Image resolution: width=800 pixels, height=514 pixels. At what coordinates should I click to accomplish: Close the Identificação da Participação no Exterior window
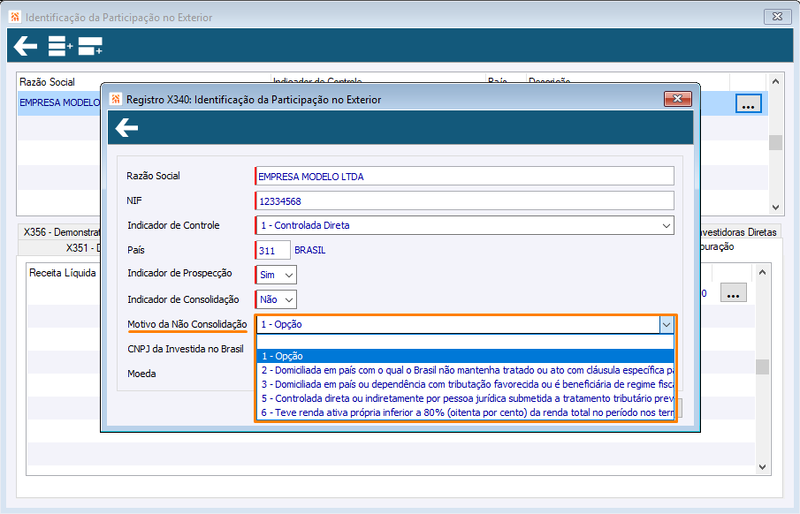(777, 16)
